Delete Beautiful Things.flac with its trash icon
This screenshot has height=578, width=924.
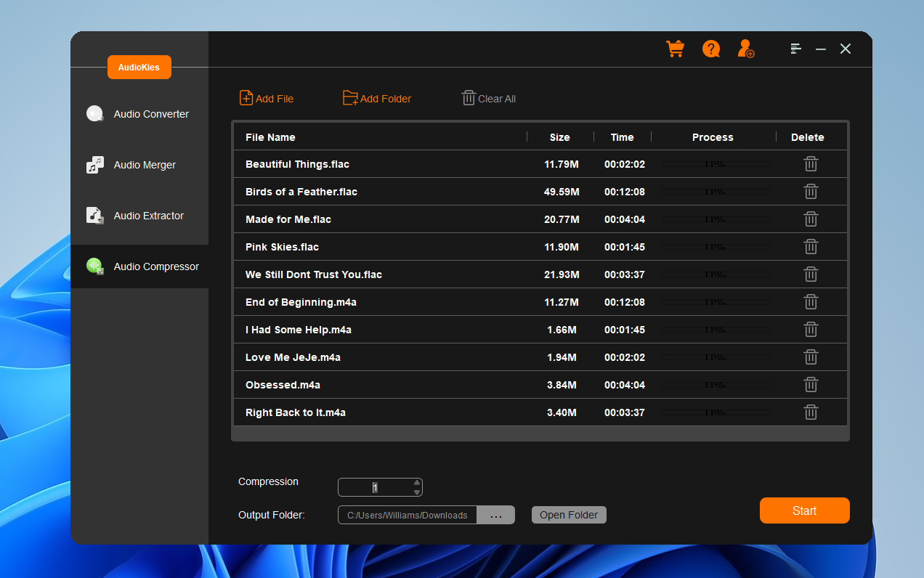click(811, 164)
